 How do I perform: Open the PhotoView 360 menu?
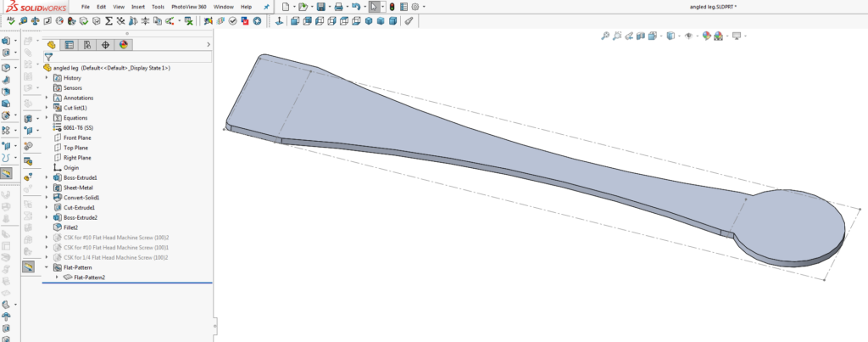pyautogui.click(x=189, y=7)
